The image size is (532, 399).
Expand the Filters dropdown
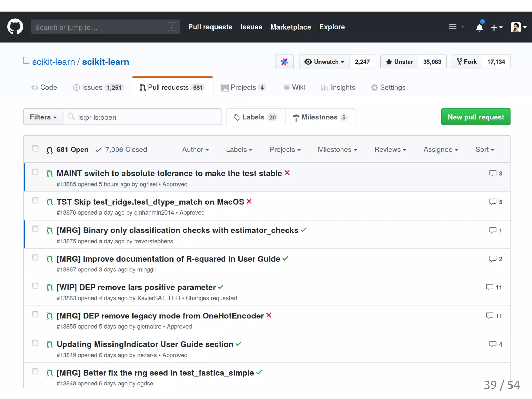point(43,117)
